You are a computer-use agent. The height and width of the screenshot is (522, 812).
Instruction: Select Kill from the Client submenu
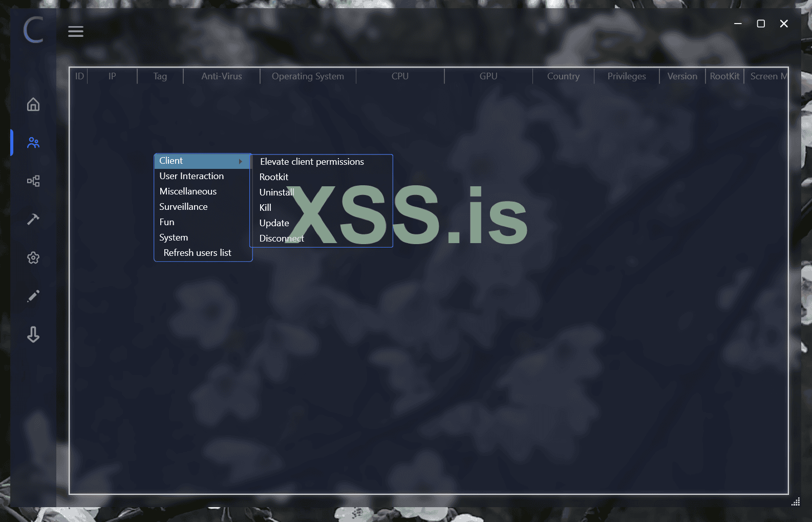(x=321, y=208)
